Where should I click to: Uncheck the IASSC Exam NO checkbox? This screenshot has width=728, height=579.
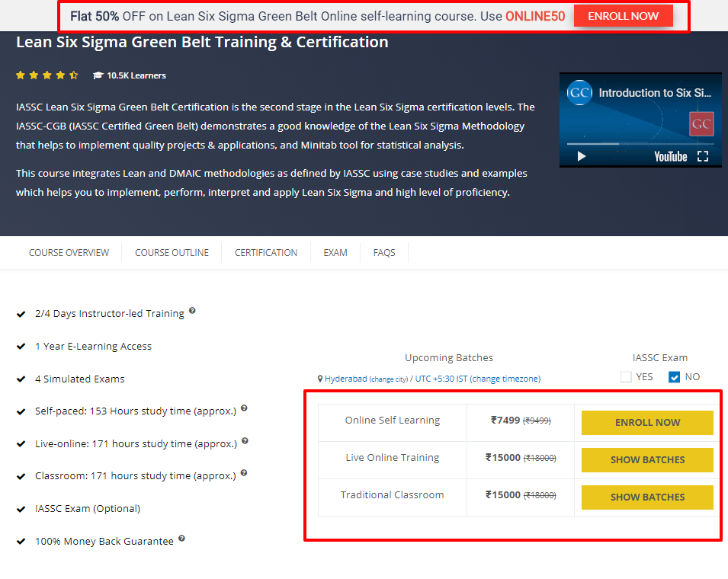click(674, 376)
